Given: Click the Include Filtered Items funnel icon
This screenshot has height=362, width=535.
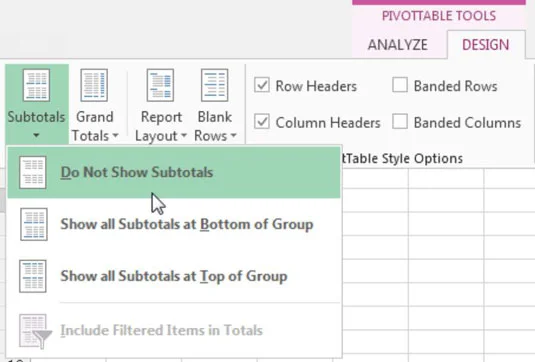Looking at the screenshot, I should 35,331.
